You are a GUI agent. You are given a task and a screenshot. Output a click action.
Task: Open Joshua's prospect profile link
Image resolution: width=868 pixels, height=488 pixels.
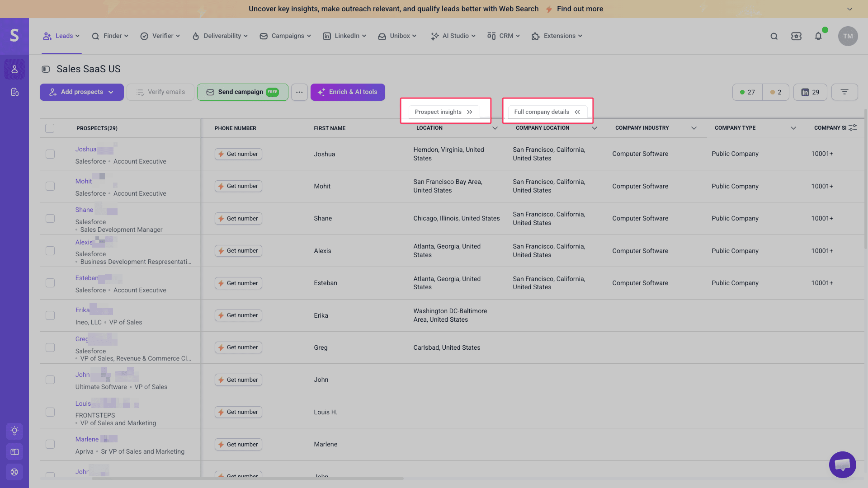pyautogui.click(x=86, y=149)
